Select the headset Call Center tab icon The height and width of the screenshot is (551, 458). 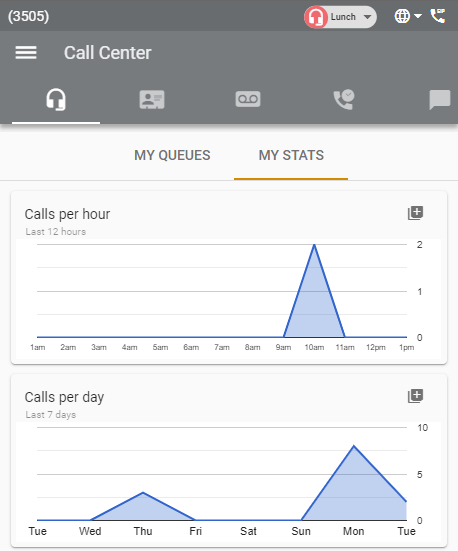[x=56, y=99]
